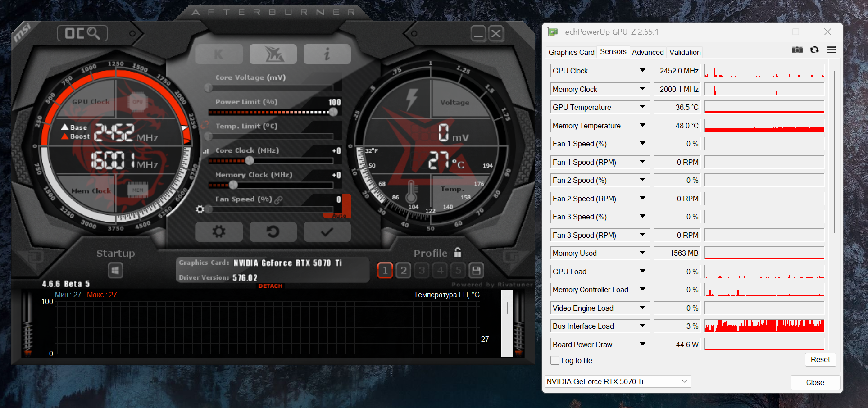Toggle the fan speed link icon
This screenshot has height=408, width=868.
279,199
